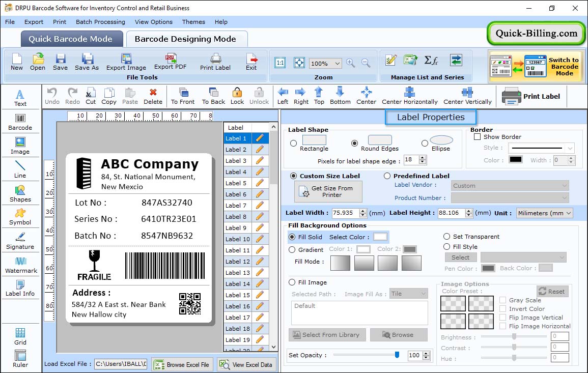Toggle the Ruler display

[x=20, y=359]
